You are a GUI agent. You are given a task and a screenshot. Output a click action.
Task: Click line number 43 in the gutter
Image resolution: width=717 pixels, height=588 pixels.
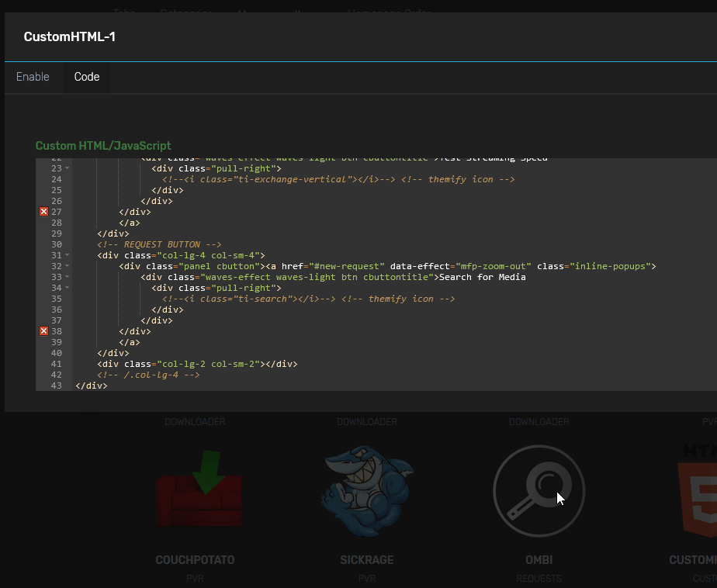point(56,386)
